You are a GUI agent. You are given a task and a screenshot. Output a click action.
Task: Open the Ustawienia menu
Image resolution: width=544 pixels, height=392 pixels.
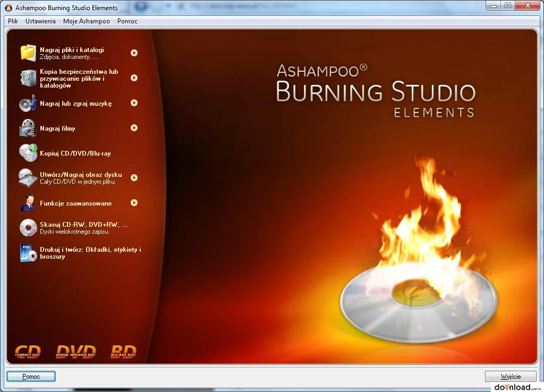pyautogui.click(x=40, y=21)
